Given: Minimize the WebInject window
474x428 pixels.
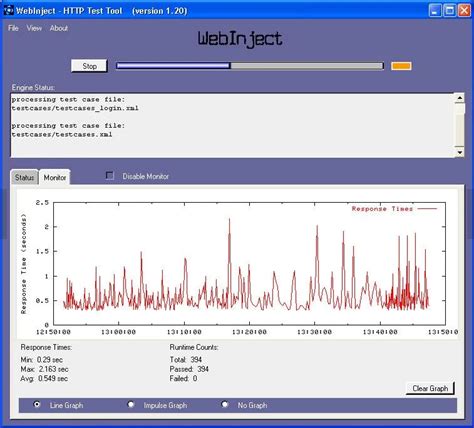Looking at the screenshot, I should point(435,11).
